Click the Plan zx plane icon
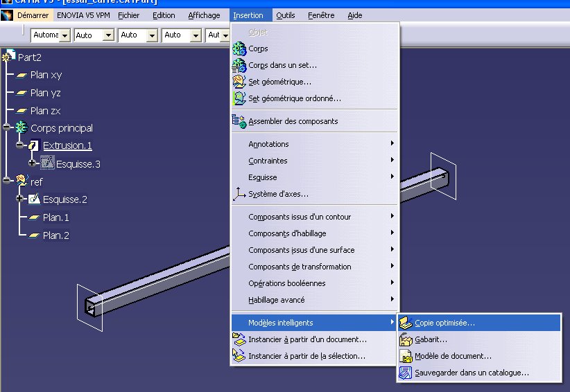Image resolution: width=570 pixels, height=392 pixels. point(21,111)
